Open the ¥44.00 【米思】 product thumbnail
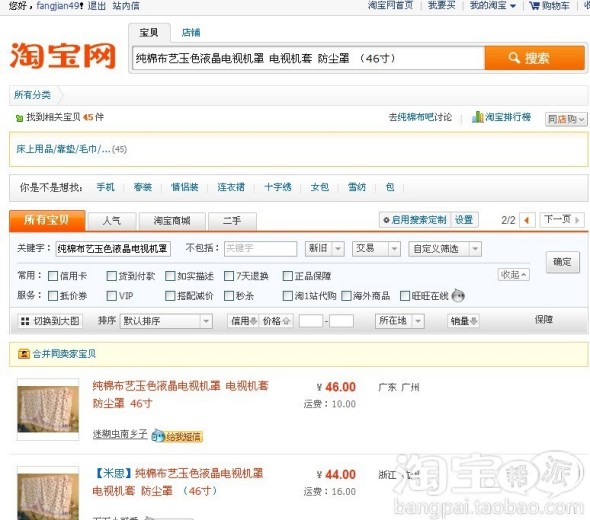The image size is (590, 520). [48, 493]
